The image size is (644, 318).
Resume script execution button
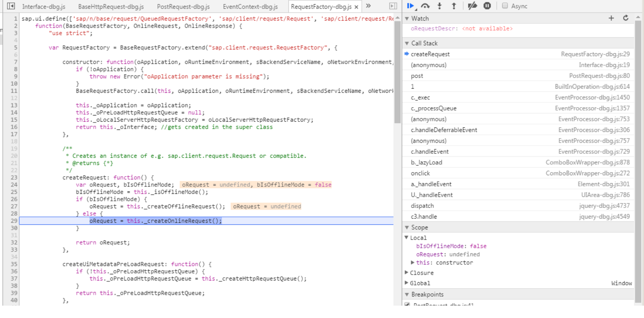click(x=410, y=6)
